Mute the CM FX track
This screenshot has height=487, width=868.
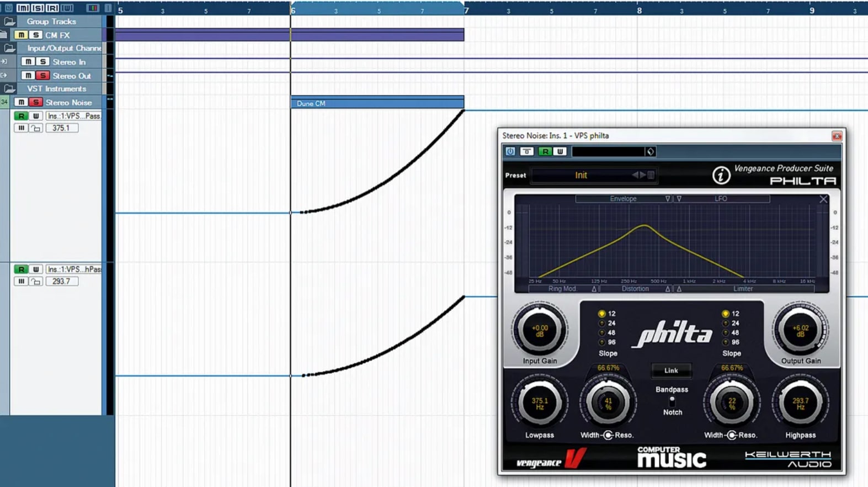20,35
